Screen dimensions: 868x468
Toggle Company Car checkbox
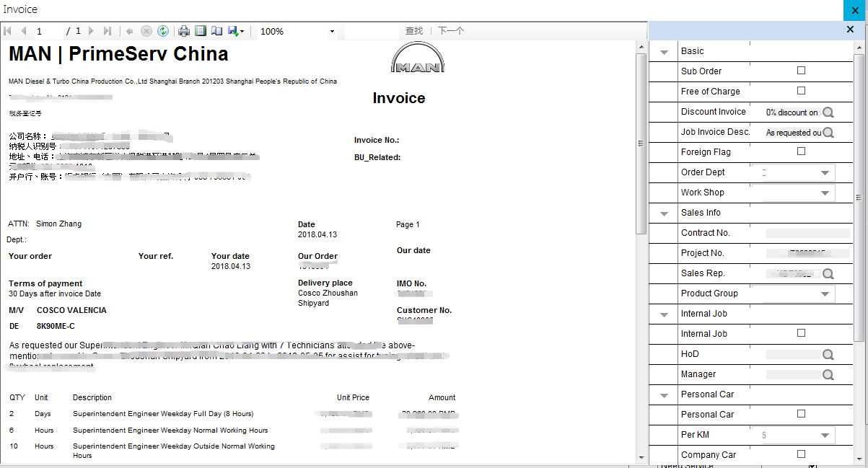click(x=801, y=454)
